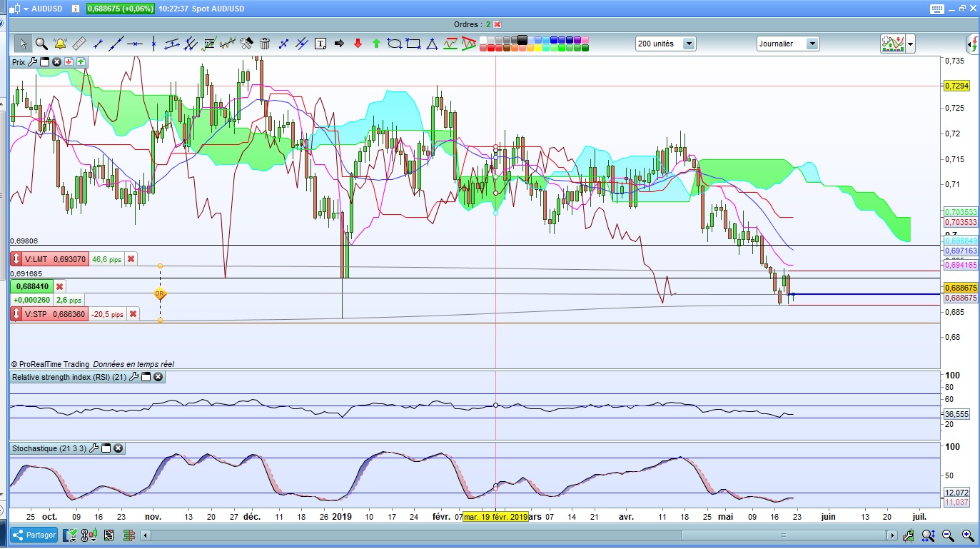This screenshot has height=549, width=980.
Task: Select the ruler measurement tool
Action: point(79,44)
